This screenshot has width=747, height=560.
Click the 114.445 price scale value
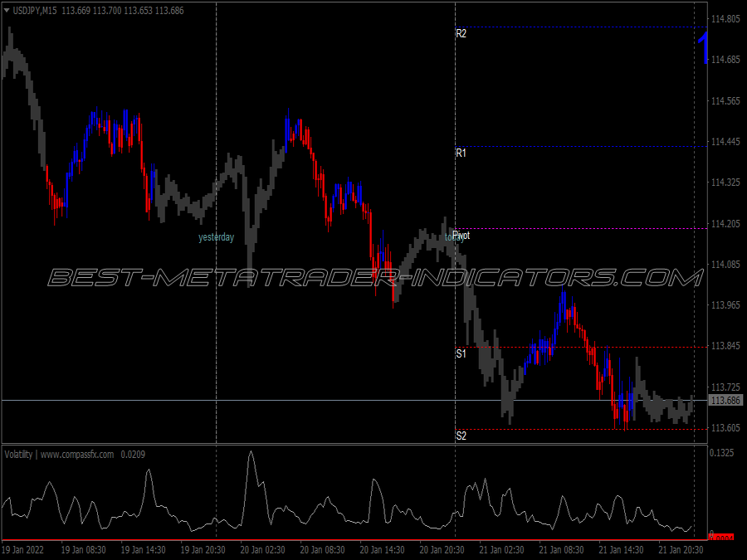[x=725, y=141]
